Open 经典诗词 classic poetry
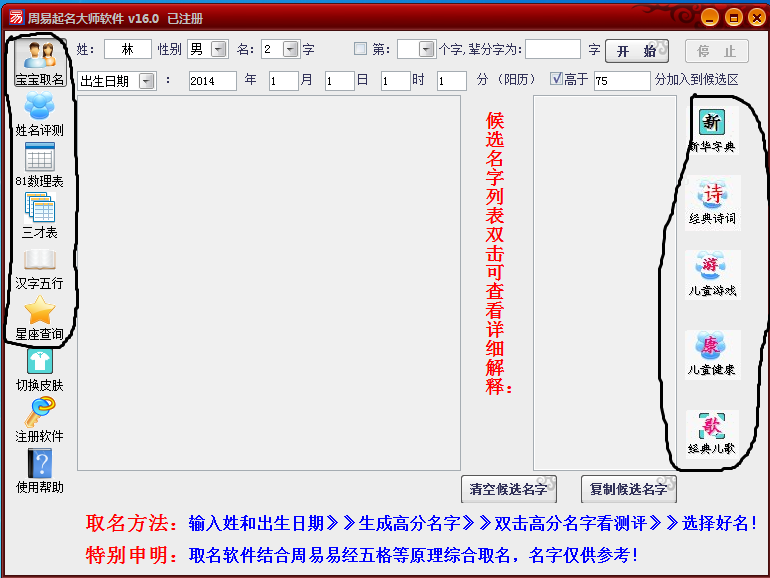 (x=712, y=202)
